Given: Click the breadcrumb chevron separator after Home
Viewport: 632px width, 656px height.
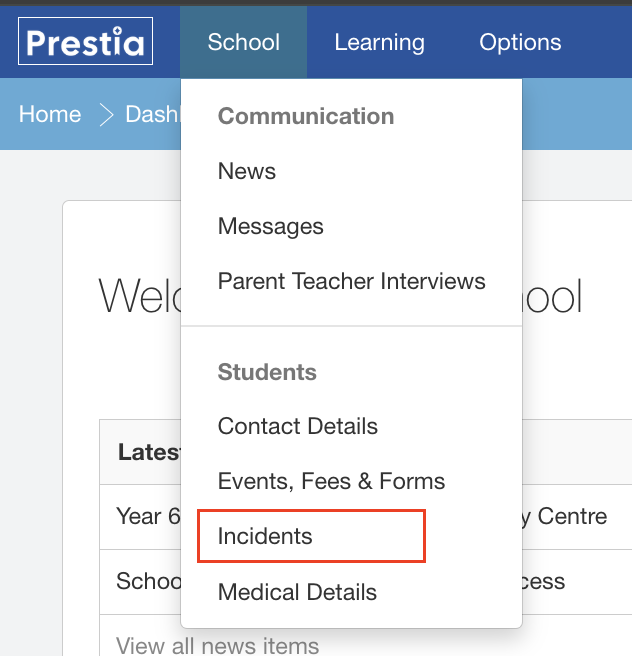Looking at the screenshot, I should coord(106,115).
